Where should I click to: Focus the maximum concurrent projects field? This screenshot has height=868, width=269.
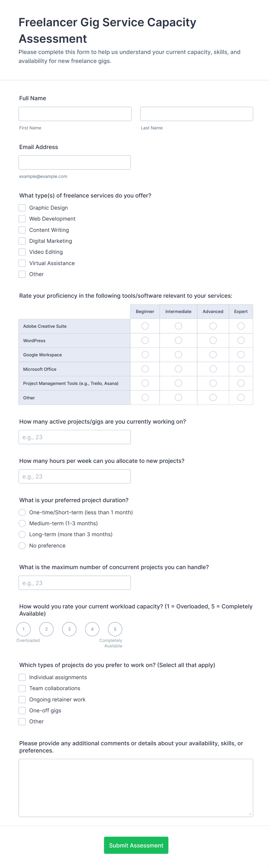coord(75,583)
